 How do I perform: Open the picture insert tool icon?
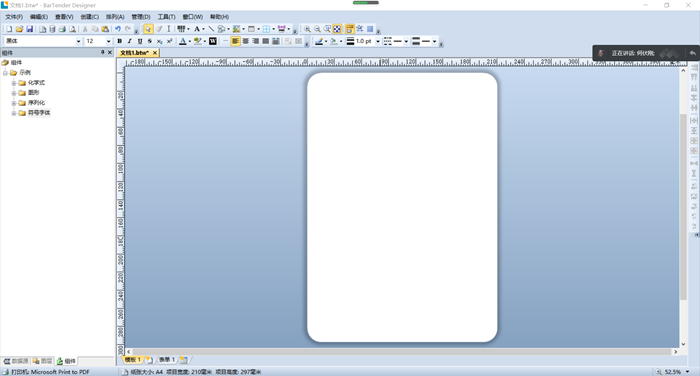[236, 29]
